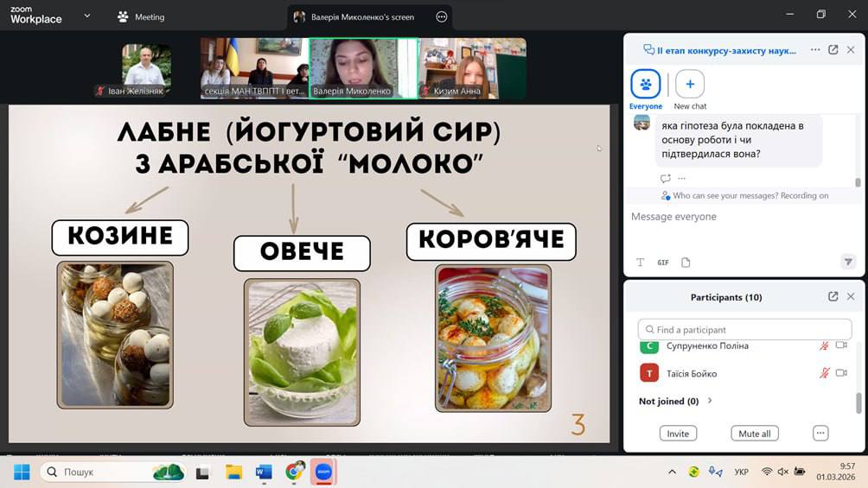Click the Find a participant search field
Image resolution: width=868 pixels, height=488 pixels.
[744, 329]
